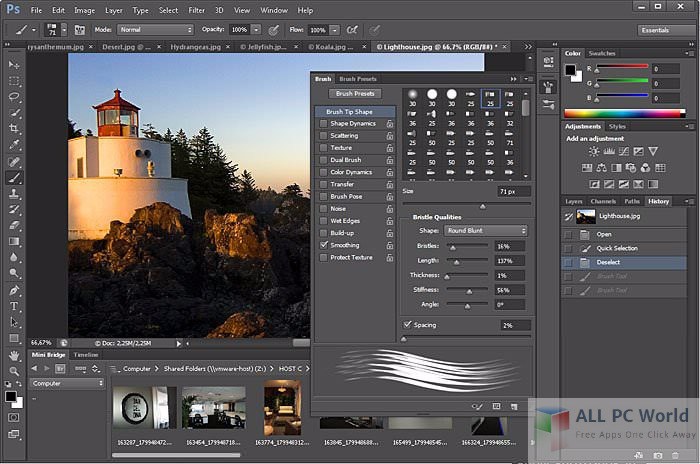Select the Open history state
The width and height of the screenshot is (700, 464).
[624, 234]
